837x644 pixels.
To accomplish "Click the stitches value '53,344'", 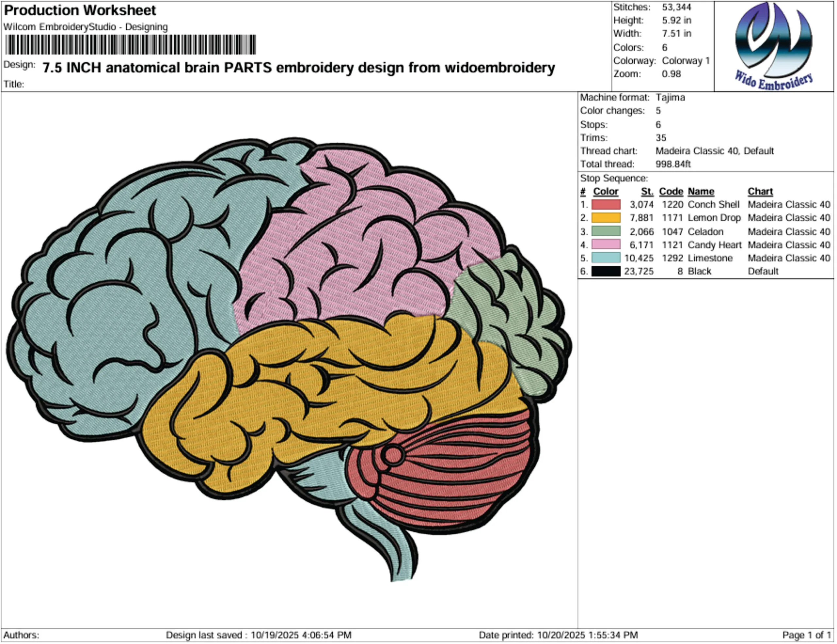I will click(x=676, y=7).
